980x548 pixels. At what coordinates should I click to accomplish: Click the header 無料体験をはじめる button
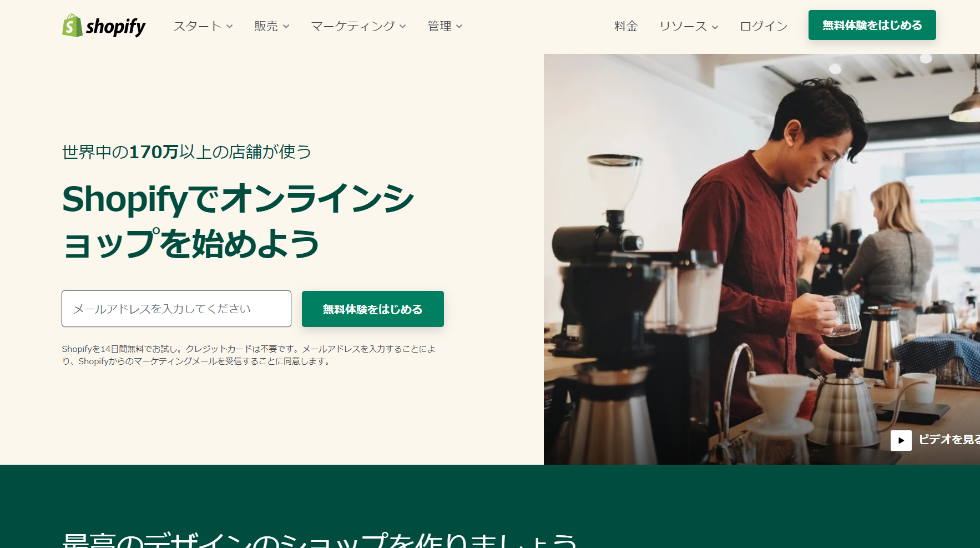point(872,25)
